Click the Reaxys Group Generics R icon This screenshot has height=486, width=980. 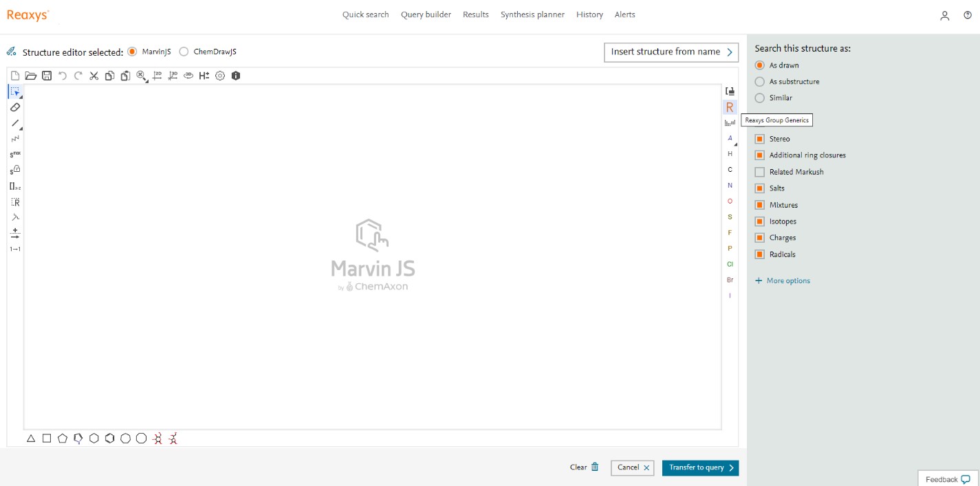click(x=730, y=107)
